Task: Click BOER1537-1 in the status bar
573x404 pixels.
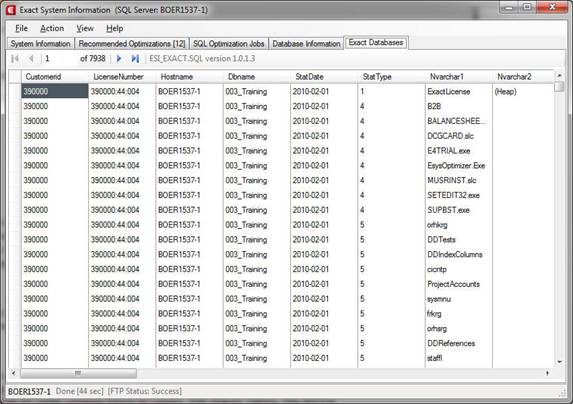Action: click(29, 392)
